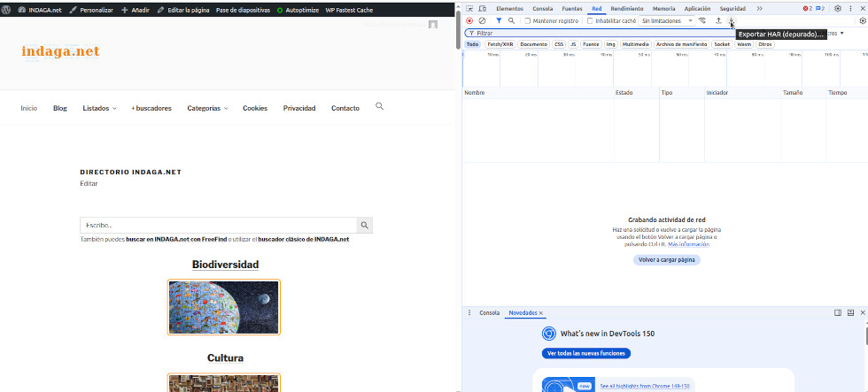Open network search with the magnifier icon
This screenshot has height=392, width=868.
coord(512,20)
